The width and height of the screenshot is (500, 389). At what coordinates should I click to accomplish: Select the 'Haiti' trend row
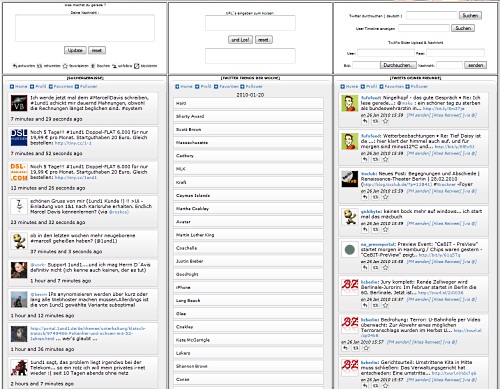tap(249, 103)
